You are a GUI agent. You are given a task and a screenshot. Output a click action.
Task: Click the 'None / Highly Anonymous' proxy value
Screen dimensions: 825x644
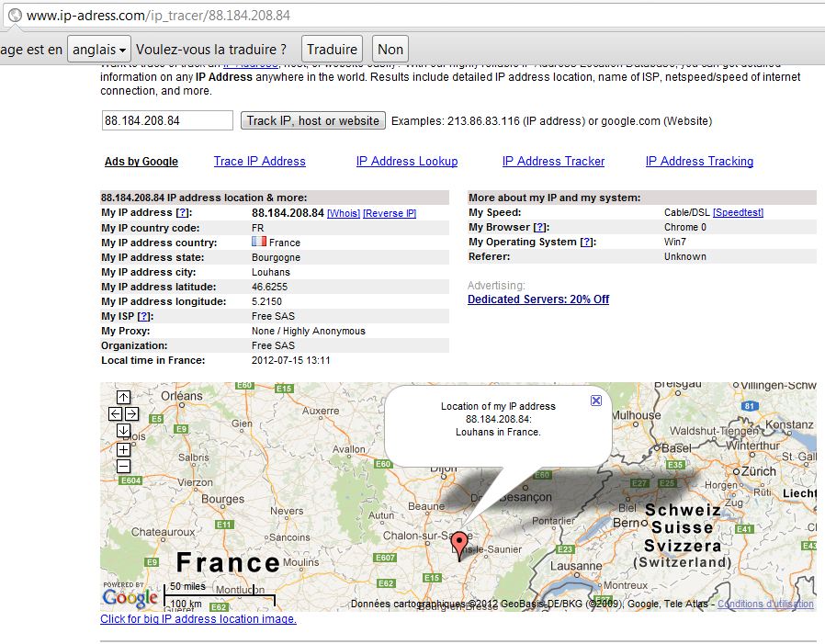(309, 331)
